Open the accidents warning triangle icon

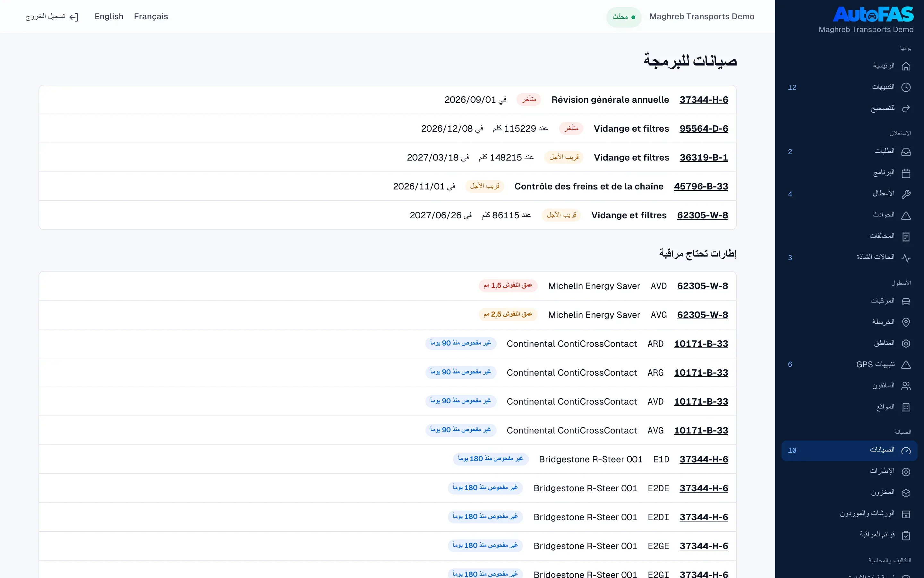click(x=906, y=215)
